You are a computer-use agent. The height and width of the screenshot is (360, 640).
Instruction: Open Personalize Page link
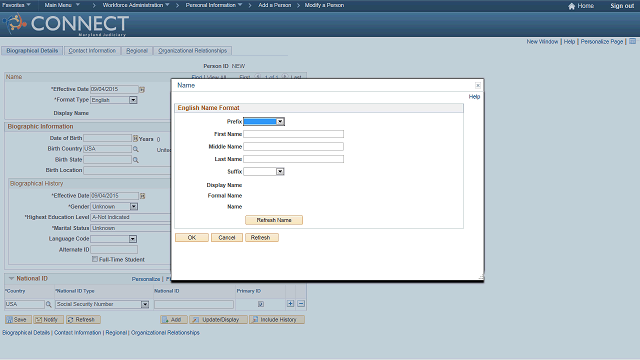pos(602,42)
